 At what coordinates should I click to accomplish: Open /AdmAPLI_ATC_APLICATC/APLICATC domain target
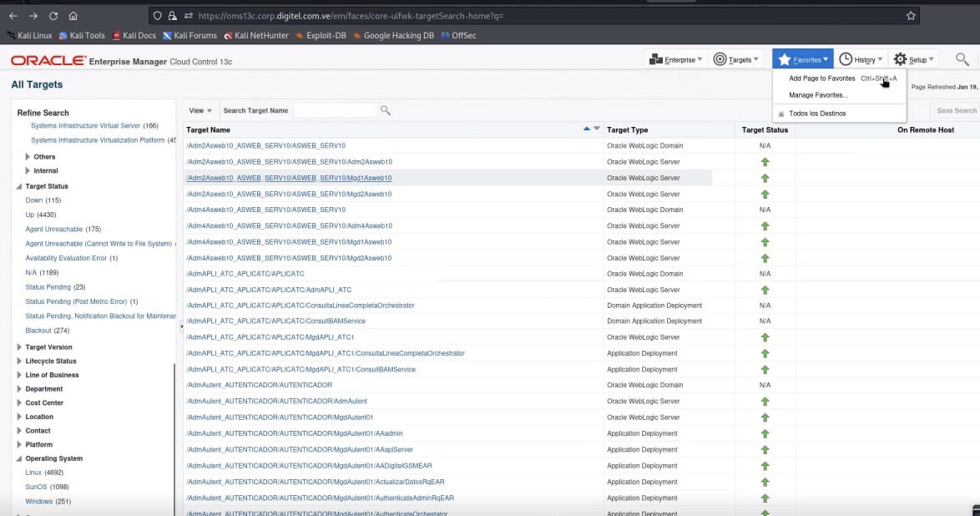(245, 273)
